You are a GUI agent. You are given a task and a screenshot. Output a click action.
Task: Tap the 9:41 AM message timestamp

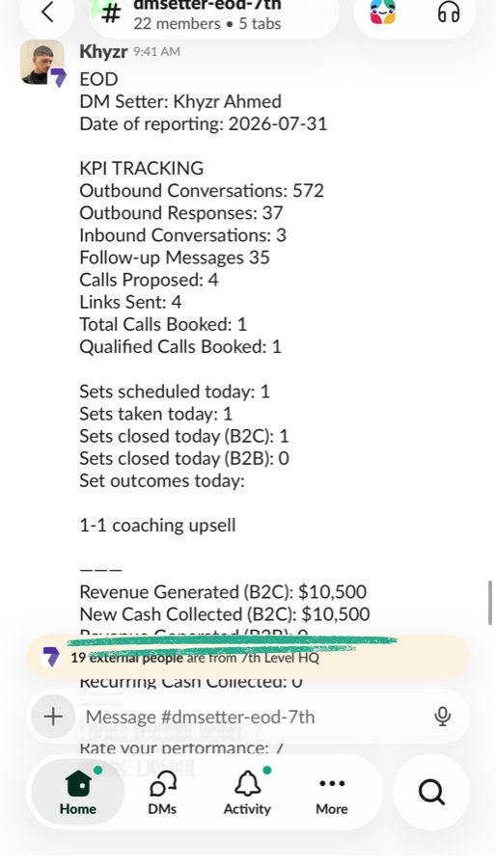[x=156, y=51]
